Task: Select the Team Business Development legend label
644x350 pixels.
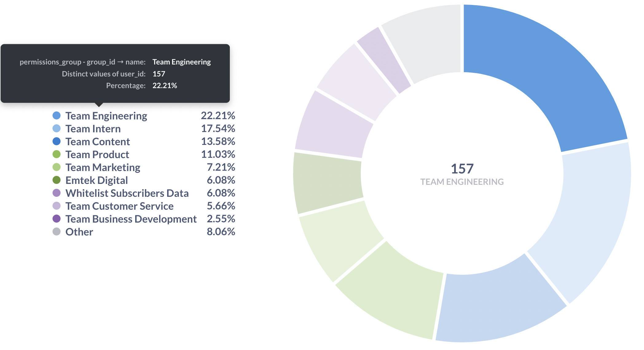Action: (131, 219)
